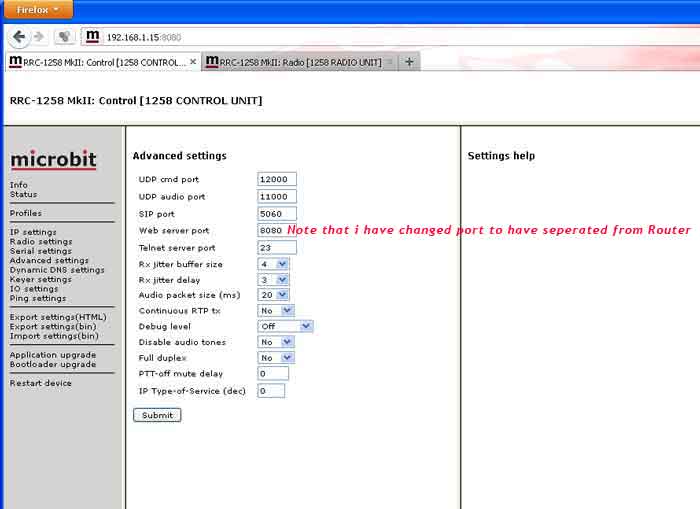The width and height of the screenshot is (700, 509).
Task: Click the browser Back arrow button
Action: pyautogui.click(x=19, y=37)
